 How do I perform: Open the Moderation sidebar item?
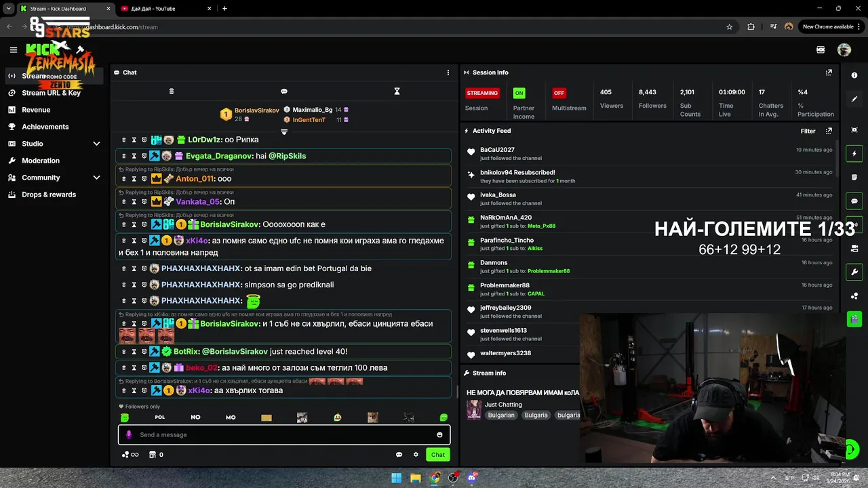click(x=41, y=161)
